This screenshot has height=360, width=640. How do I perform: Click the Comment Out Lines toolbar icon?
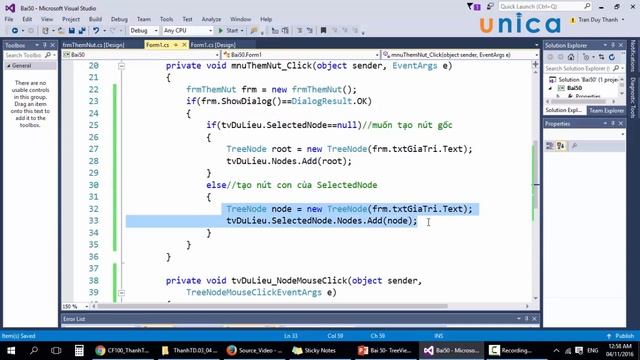[275, 31]
